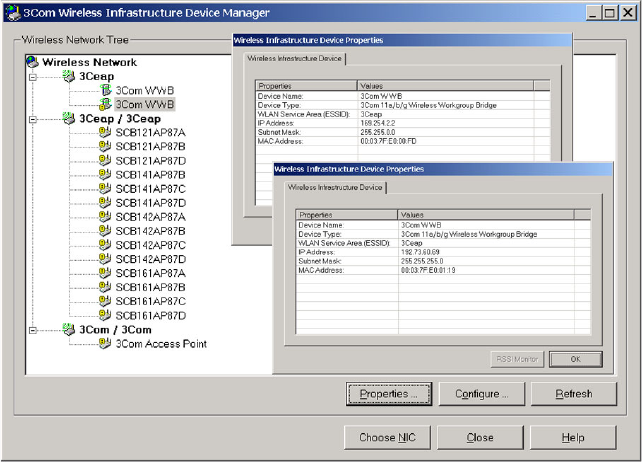Collapse the 3Ceap / 3Ceap tree node

tap(33, 119)
